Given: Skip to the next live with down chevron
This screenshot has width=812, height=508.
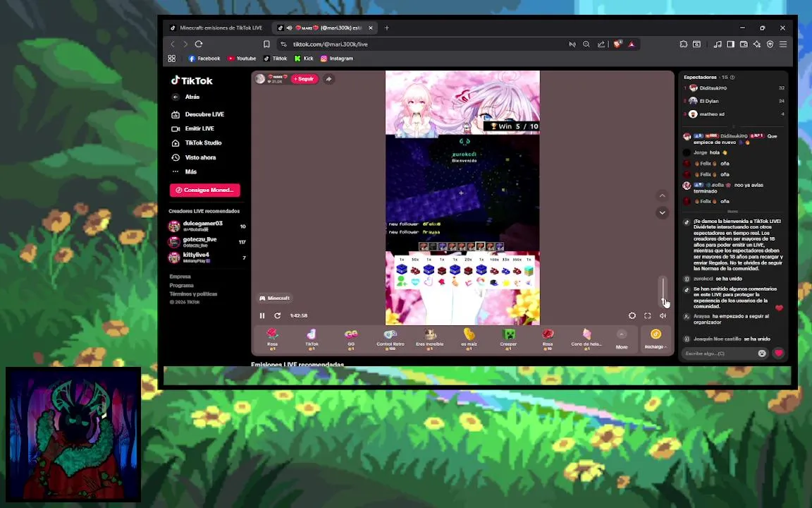Looking at the screenshot, I should (x=662, y=212).
